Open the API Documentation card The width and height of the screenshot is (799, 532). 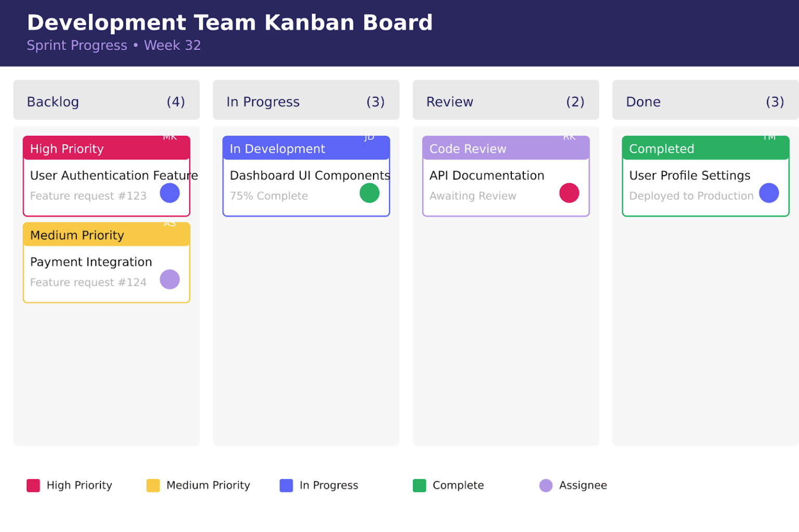[486, 175]
